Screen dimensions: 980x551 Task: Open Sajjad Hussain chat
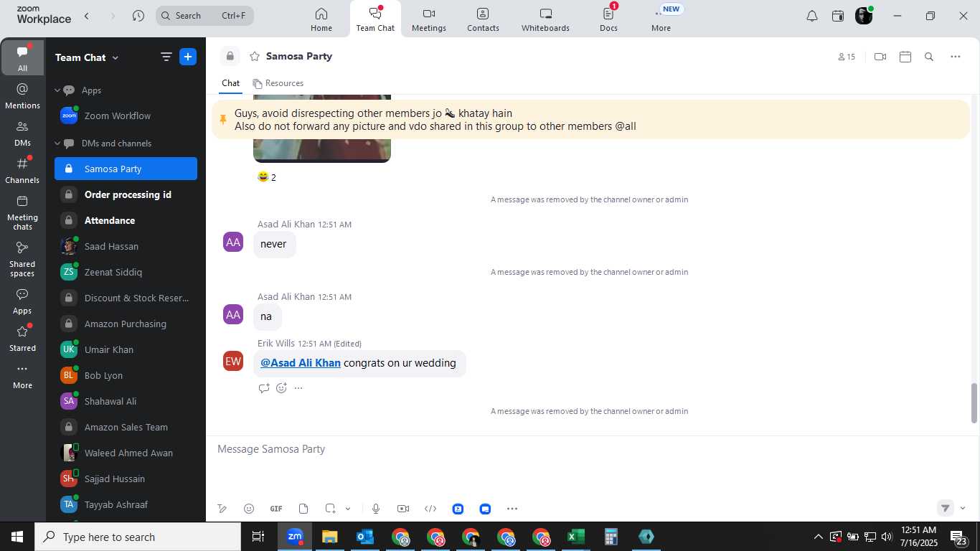126,479
